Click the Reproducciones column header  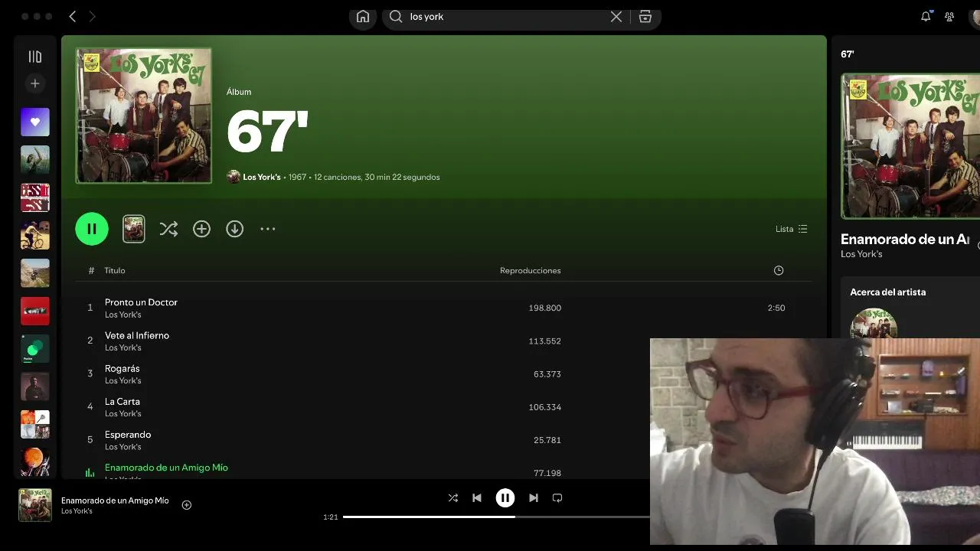(531, 270)
